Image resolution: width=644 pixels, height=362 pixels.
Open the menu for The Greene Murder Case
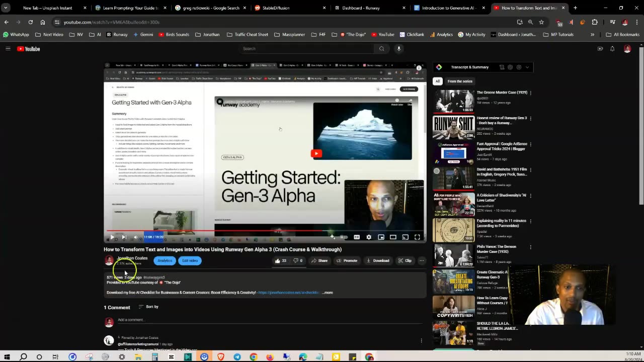click(530, 93)
